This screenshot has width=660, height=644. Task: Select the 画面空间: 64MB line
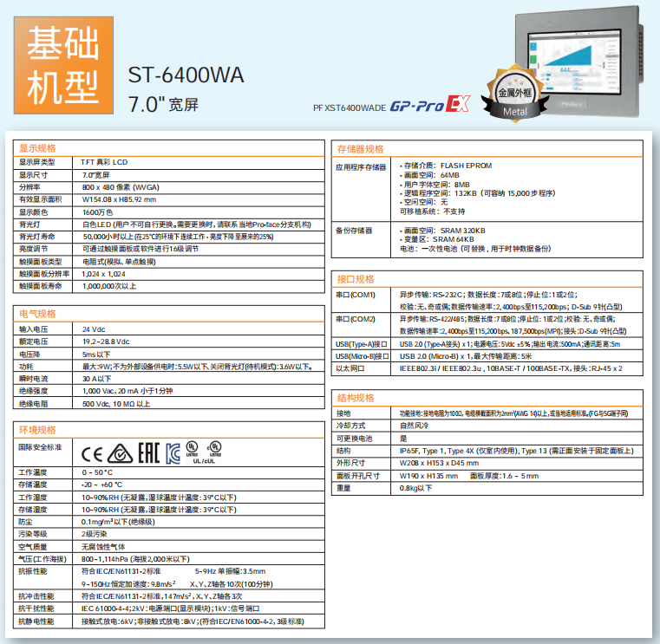point(430,175)
